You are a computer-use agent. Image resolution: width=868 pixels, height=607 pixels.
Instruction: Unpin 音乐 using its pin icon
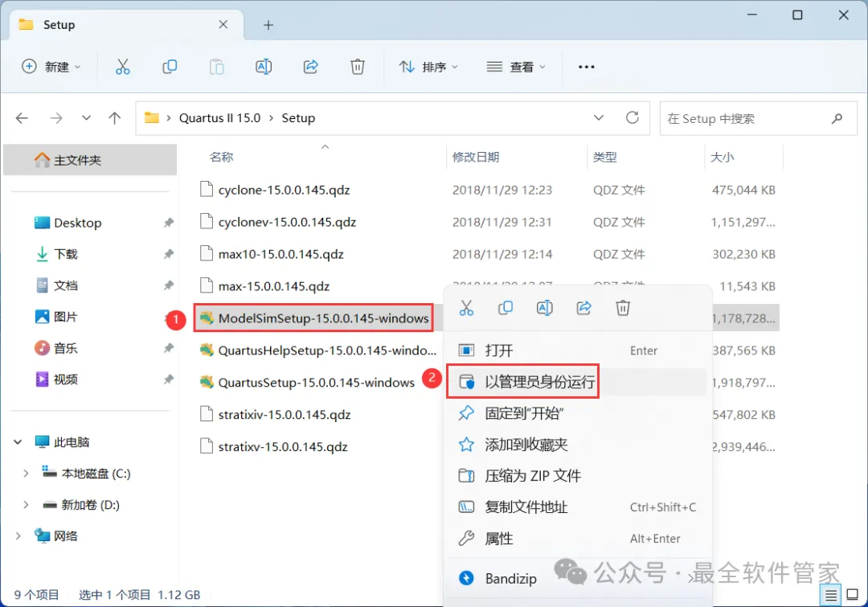pos(168,348)
